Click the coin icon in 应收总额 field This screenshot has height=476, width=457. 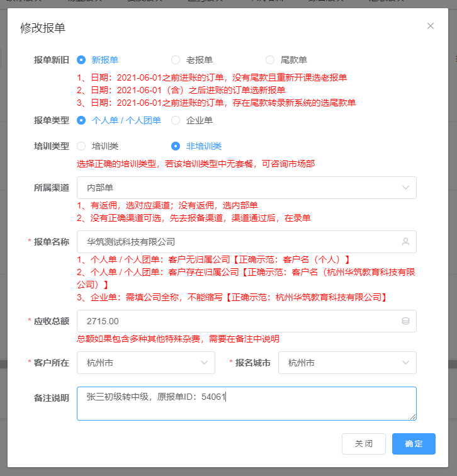[405, 321]
